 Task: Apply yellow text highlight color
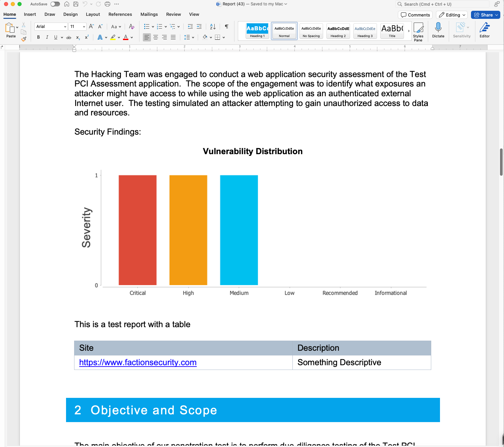click(113, 37)
